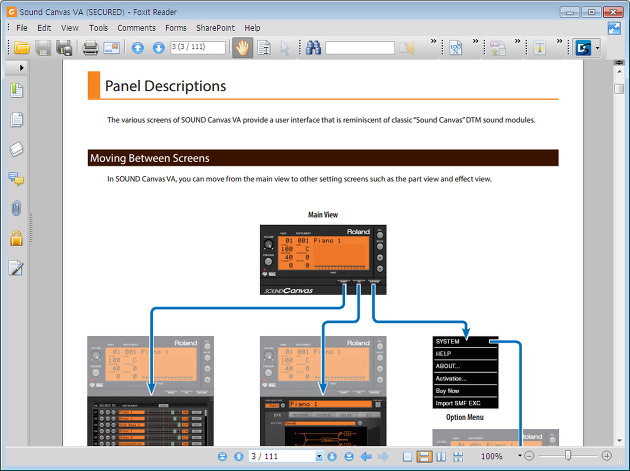Click the Panel Descriptions title
630x471 pixels.
165,86
